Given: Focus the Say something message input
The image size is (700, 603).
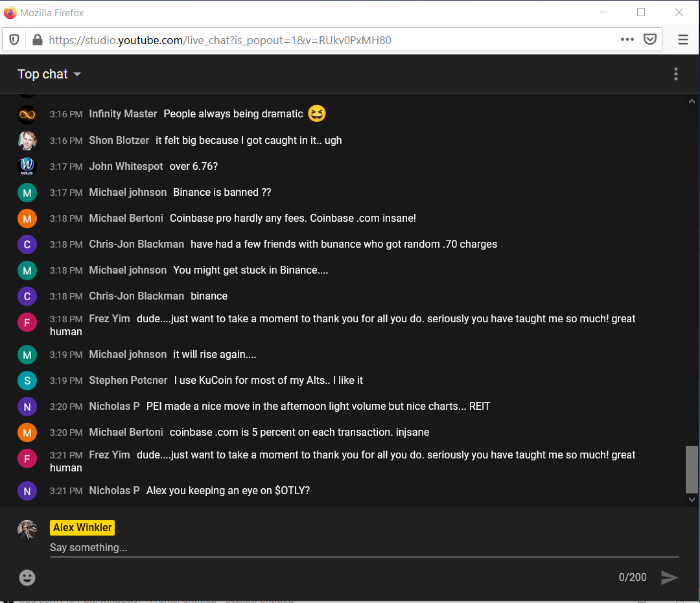Looking at the screenshot, I should click(363, 548).
